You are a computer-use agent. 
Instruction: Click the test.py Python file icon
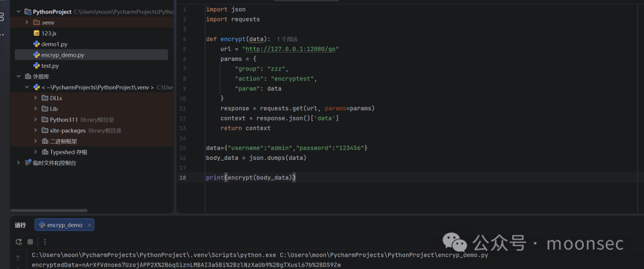[36, 66]
